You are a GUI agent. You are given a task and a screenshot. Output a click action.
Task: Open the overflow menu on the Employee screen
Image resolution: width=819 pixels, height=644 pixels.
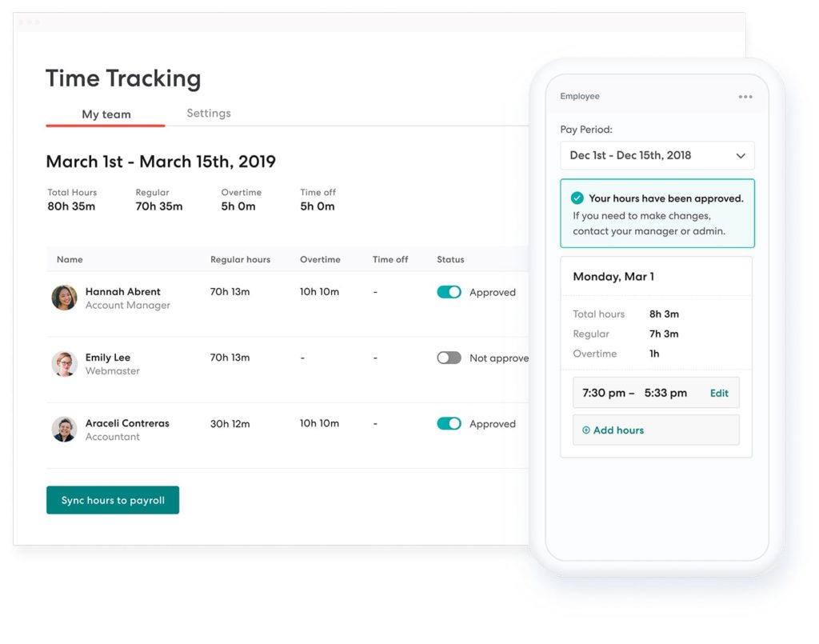click(x=745, y=96)
